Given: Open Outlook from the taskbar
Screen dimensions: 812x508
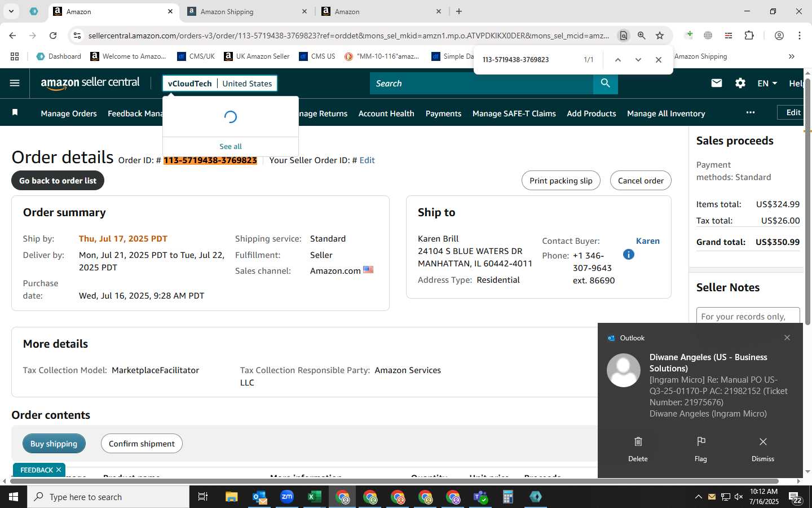Looking at the screenshot, I should 259,497.
